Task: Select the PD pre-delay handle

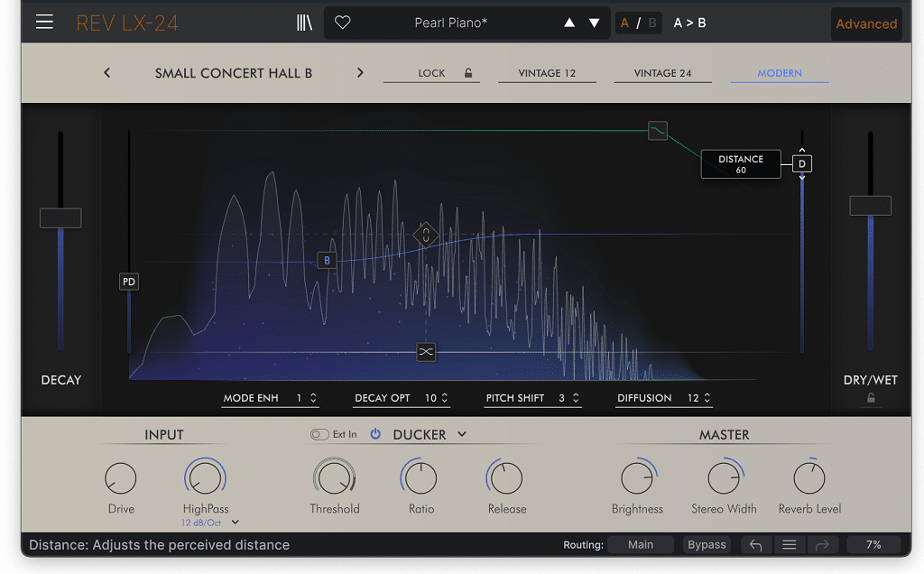Action: tap(128, 282)
